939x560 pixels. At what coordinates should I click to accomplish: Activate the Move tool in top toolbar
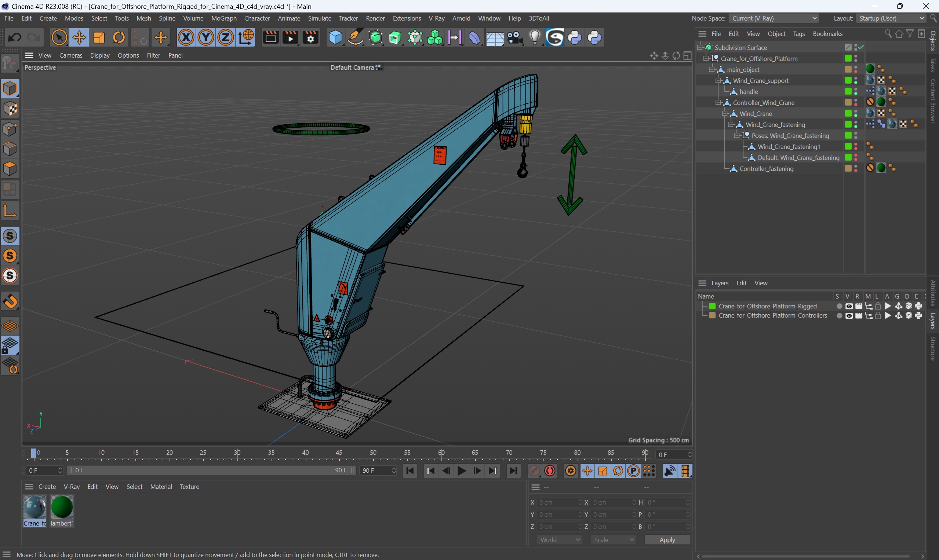pyautogui.click(x=79, y=37)
